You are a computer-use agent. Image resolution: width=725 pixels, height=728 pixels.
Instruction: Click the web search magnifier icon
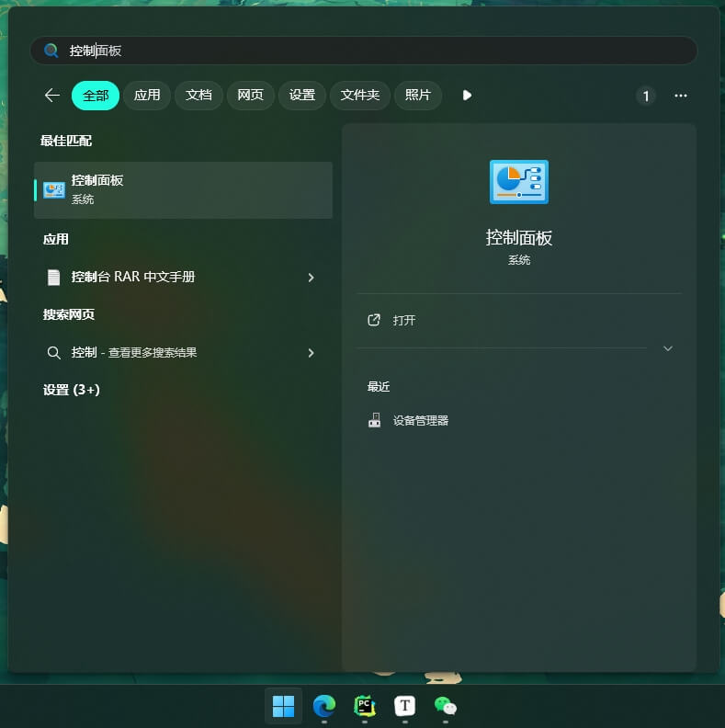(x=54, y=353)
